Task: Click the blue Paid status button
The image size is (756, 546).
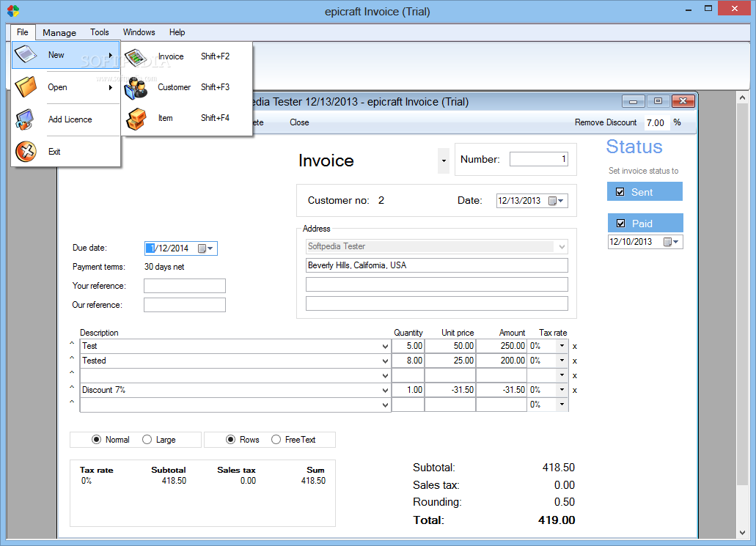Action: coord(645,223)
